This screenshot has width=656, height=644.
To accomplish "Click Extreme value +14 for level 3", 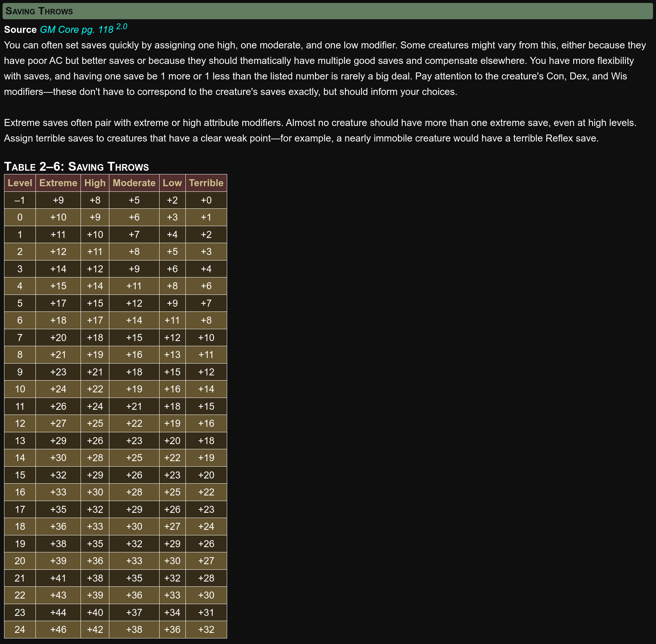I will click(x=58, y=269).
